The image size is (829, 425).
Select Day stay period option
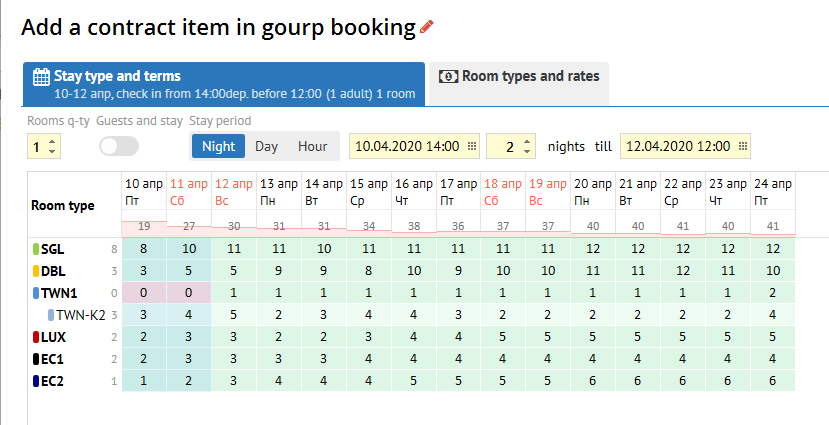click(266, 146)
